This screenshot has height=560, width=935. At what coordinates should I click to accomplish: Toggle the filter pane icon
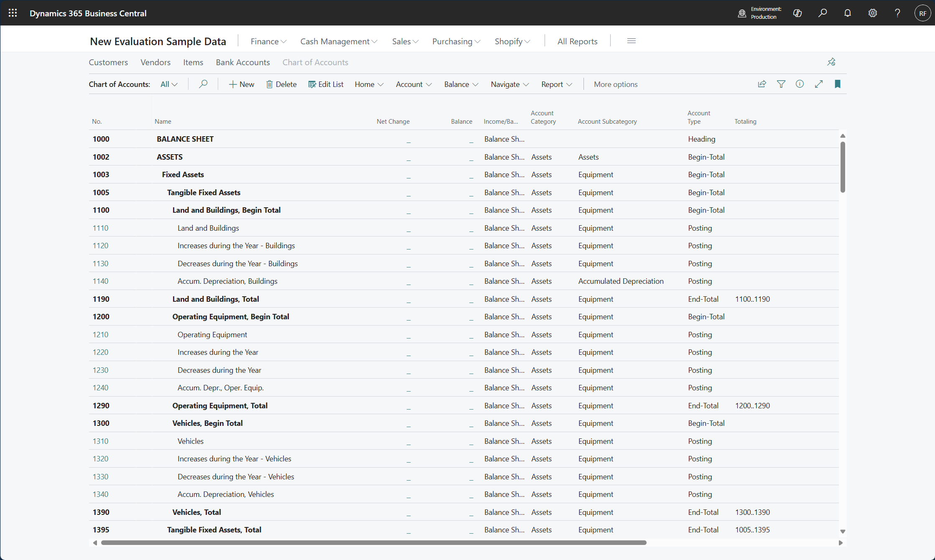(x=781, y=84)
